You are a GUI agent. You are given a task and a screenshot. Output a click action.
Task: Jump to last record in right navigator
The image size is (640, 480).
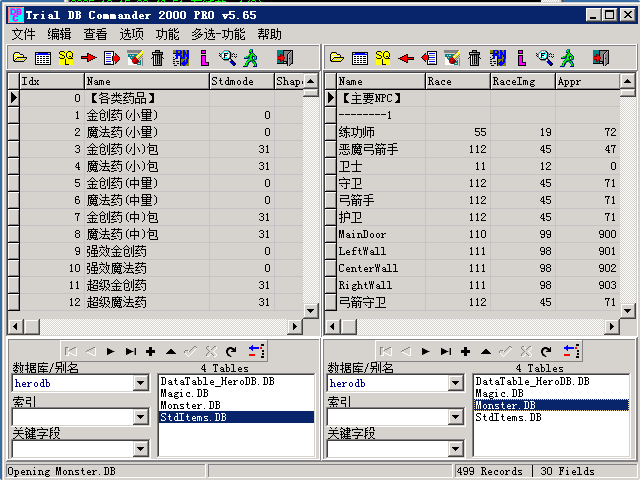click(x=446, y=351)
